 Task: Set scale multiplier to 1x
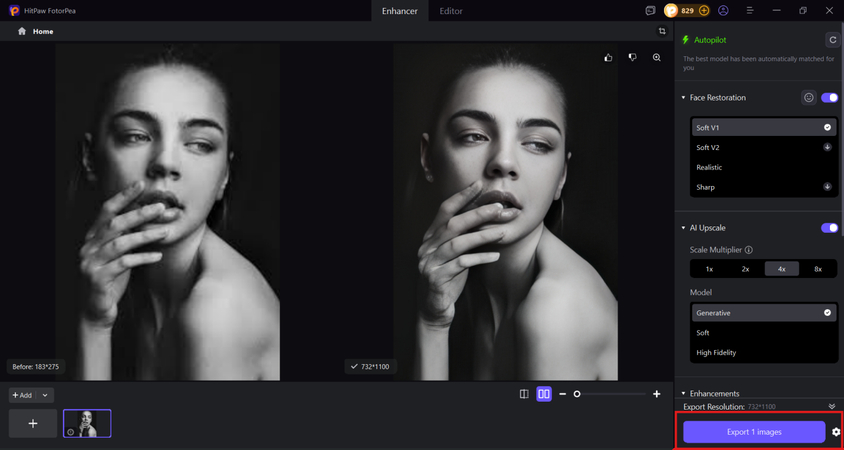pos(709,269)
